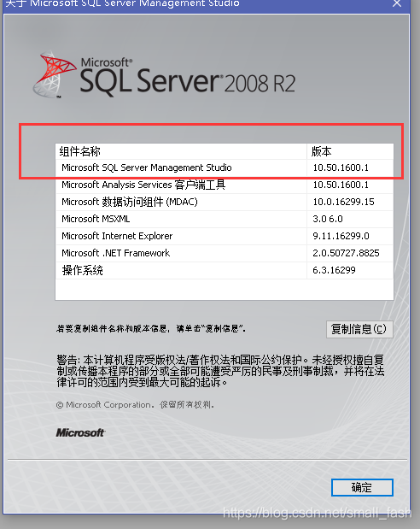Select the 组件名称 column header
The image size is (420, 529).
point(181,151)
